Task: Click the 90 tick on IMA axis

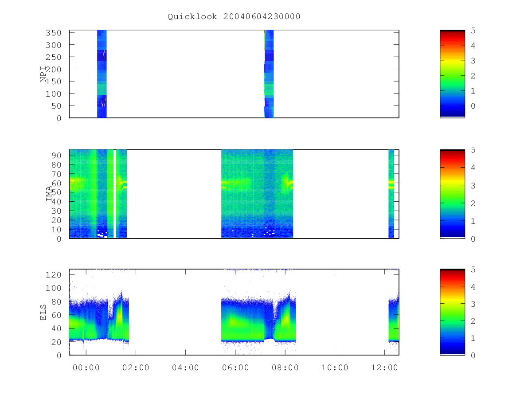Action: (x=58, y=155)
